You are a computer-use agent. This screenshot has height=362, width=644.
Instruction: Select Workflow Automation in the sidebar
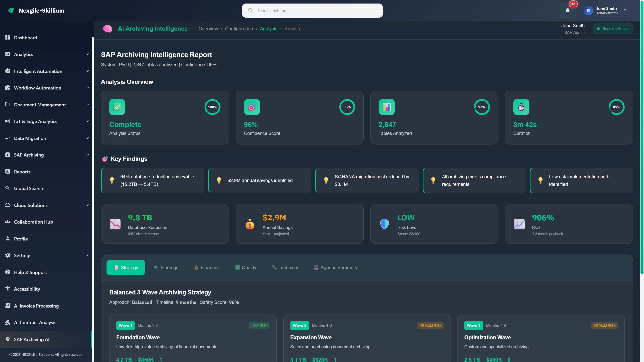click(38, 88)
